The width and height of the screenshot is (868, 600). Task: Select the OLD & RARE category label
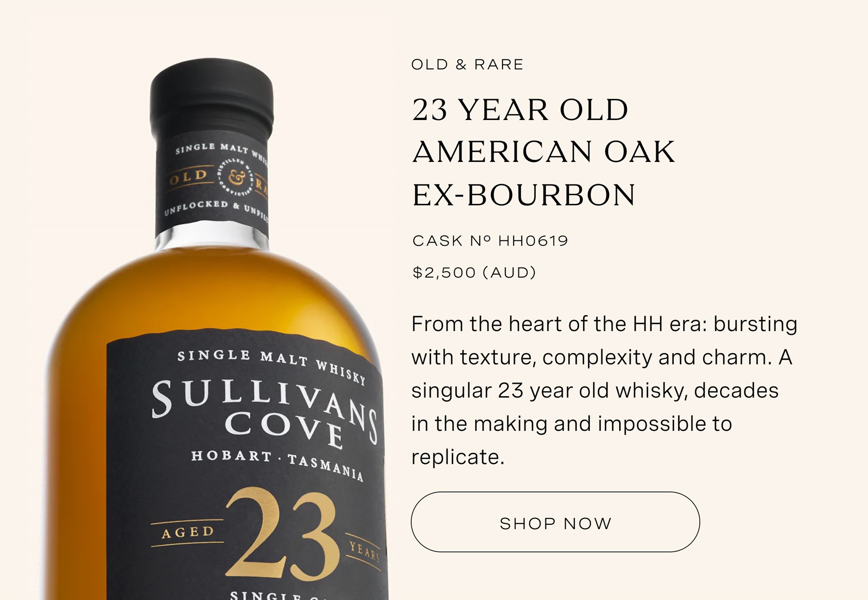[467, 65]
